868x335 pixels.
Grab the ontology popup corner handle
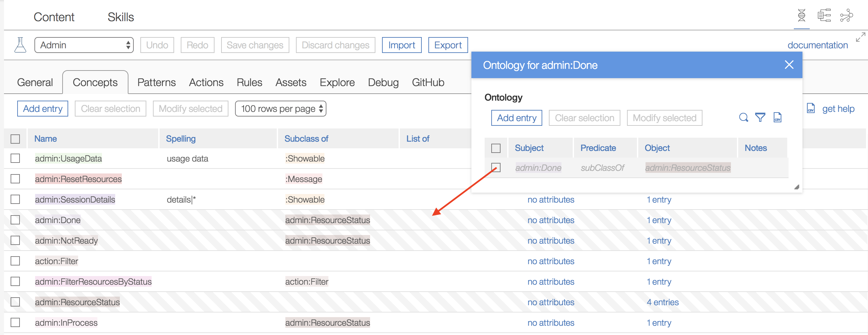coord(796,187)
